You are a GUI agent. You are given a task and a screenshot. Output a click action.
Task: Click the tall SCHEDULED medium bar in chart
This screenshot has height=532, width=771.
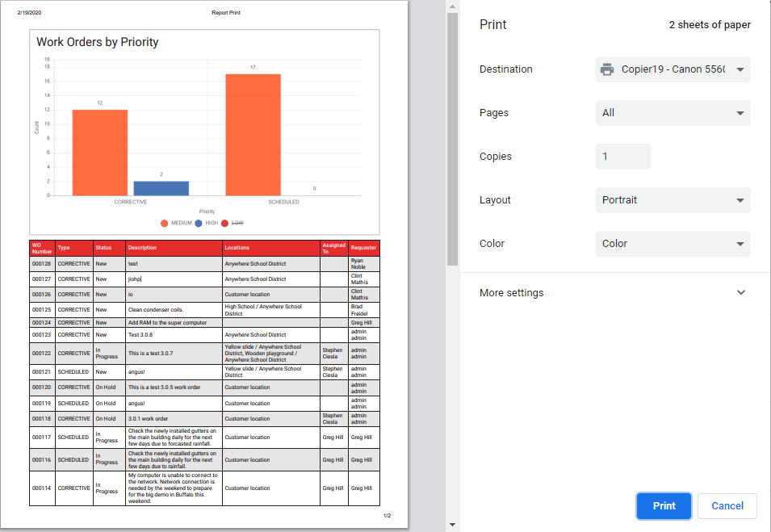(x=254, y=135)
